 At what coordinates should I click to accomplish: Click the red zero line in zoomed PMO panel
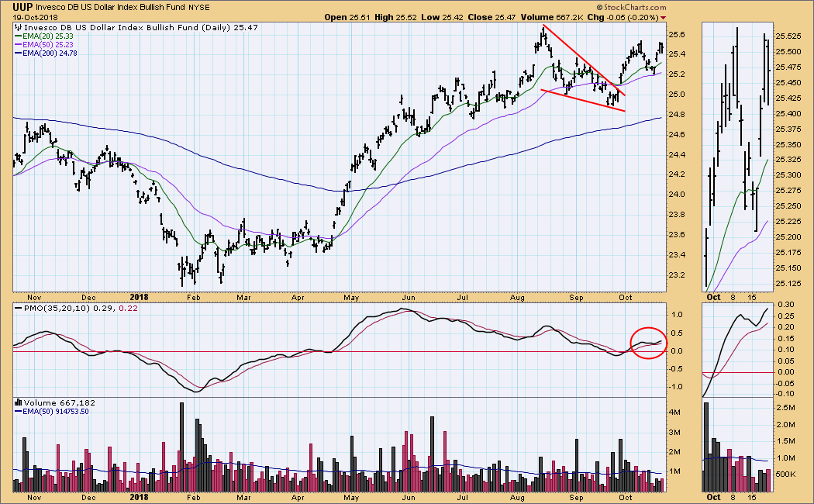736,372
